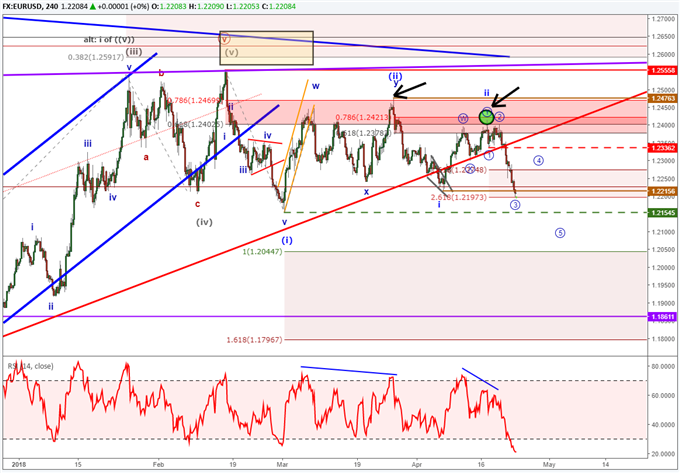Click the 1.618(1.17967) Fibonacci label
Screen dimensions: 680x473
(255, 340)
